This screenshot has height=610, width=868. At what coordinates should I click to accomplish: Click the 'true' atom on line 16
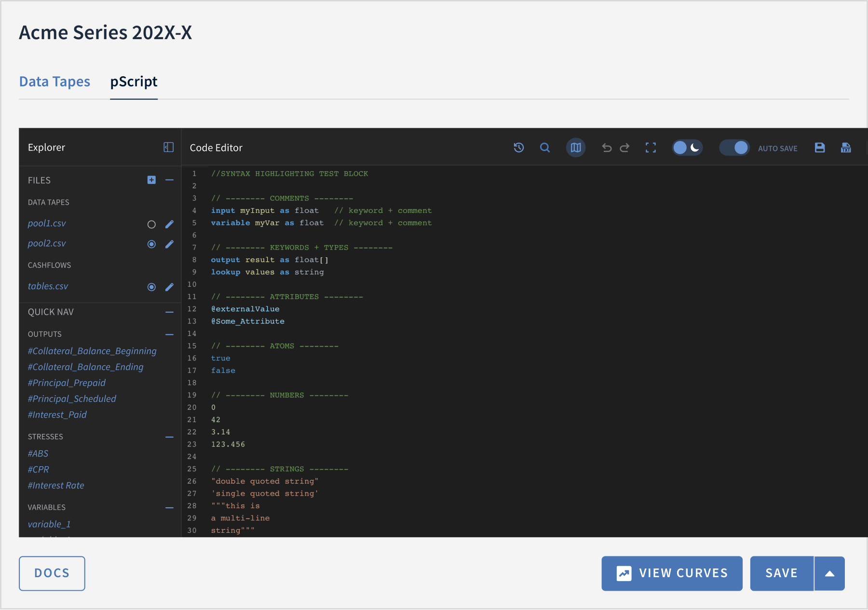(x=220, y=358)
